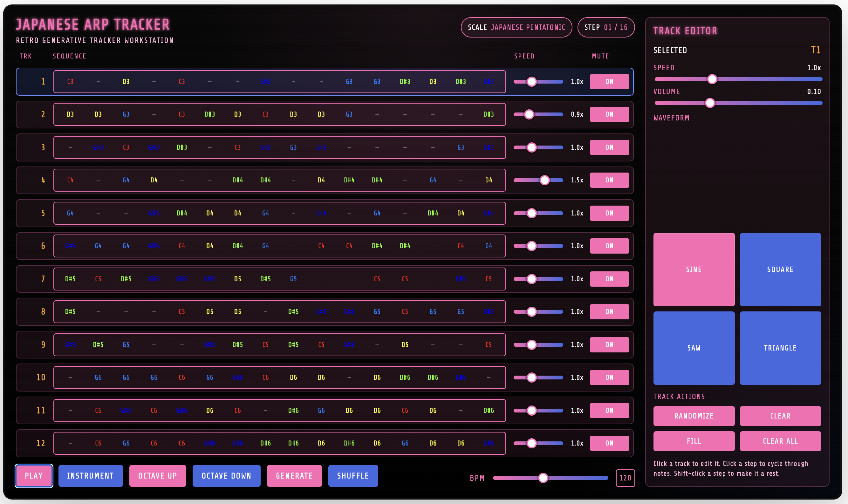Viewport: 848px width, 504px height.
Task: Choose the TRIANGLE waveform
Action: pos(780,348)
